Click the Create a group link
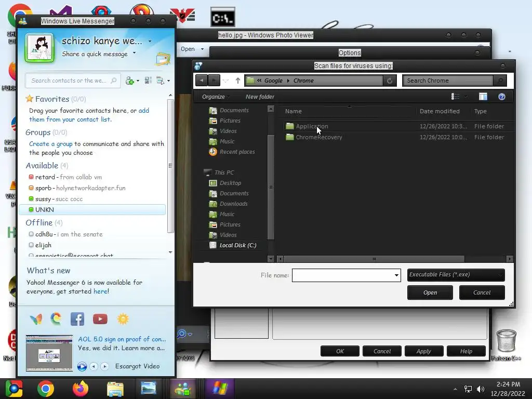 (50, 143)
